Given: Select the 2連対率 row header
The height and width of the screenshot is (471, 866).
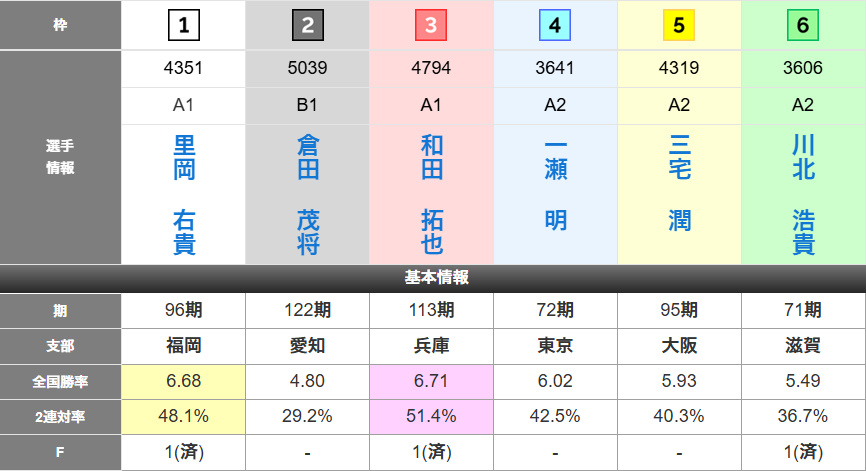Looking at the screenshot, I should [x=61, y=416].
